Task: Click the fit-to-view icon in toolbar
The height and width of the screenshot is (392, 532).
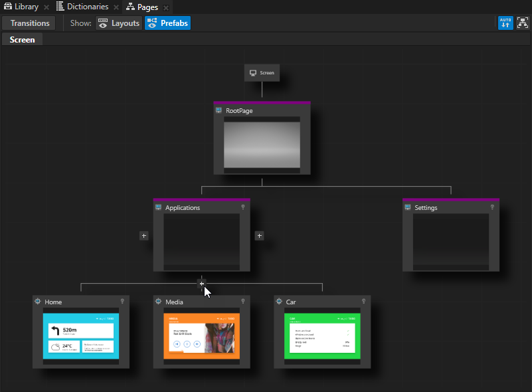Action: pyautogui.click(x=522, y=23)
